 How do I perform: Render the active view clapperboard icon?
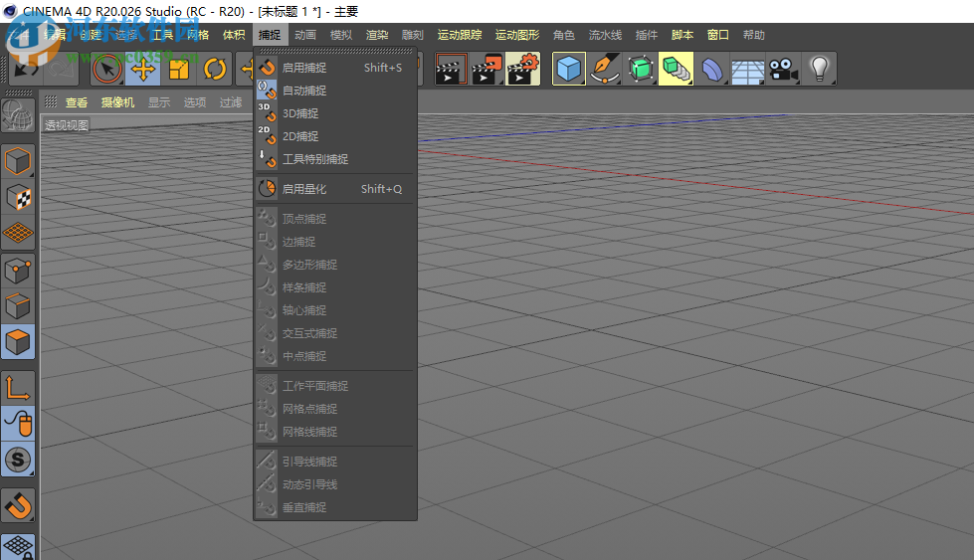coord(451,69)
